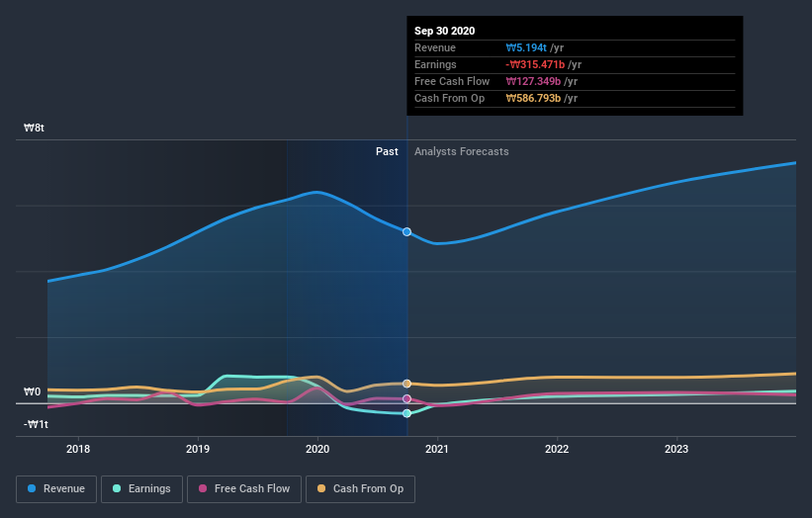812x518 pixels.
Task: Click the -₩1t y-axis label
Action: (x=36, y=424)
